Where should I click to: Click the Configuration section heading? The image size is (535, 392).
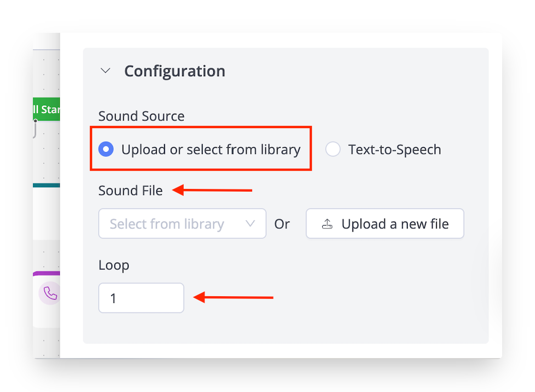pyautogui.click(x=174, y=71)
